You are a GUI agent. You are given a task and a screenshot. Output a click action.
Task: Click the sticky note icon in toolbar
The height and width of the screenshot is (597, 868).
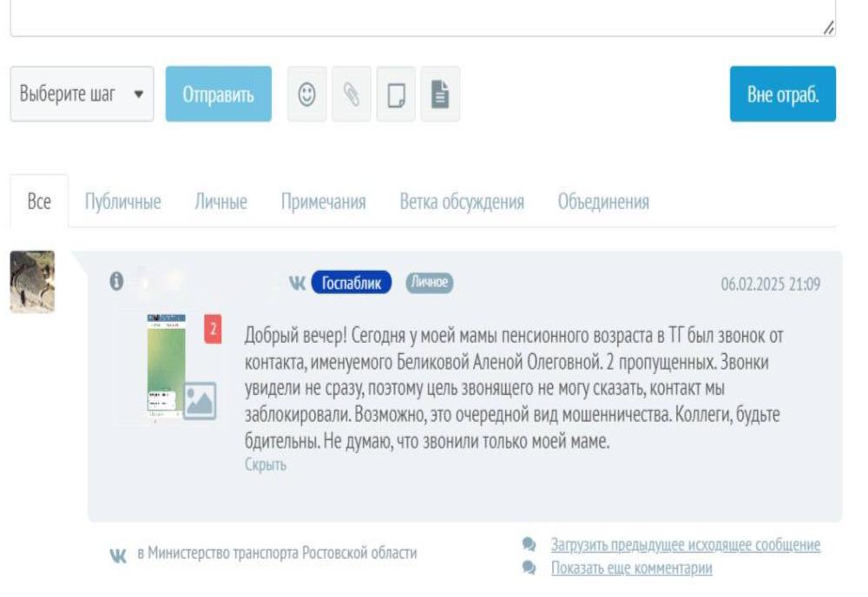pos(396,95)
